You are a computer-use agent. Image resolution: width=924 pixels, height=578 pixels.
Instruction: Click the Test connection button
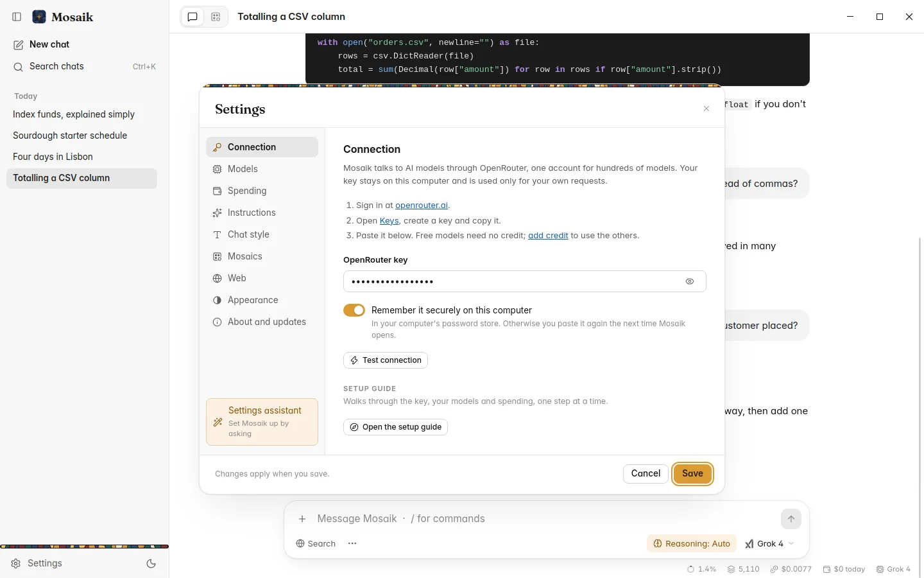coord(386,360)
